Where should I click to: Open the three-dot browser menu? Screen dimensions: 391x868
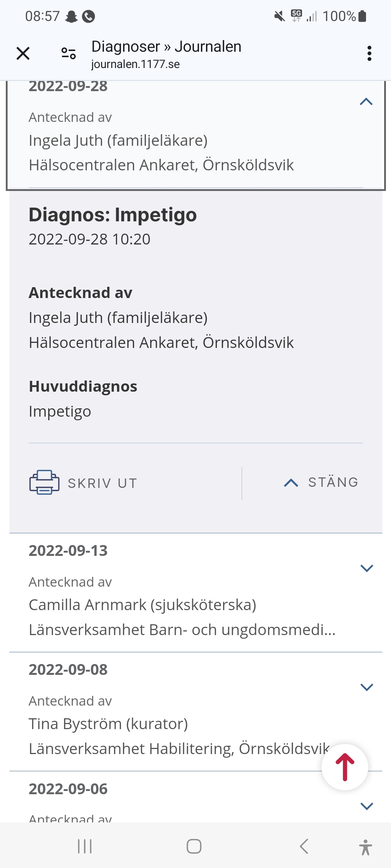tap(369, 54)
